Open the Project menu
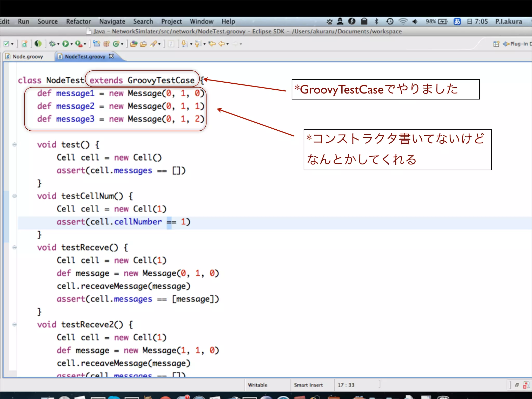 [171, 21]
